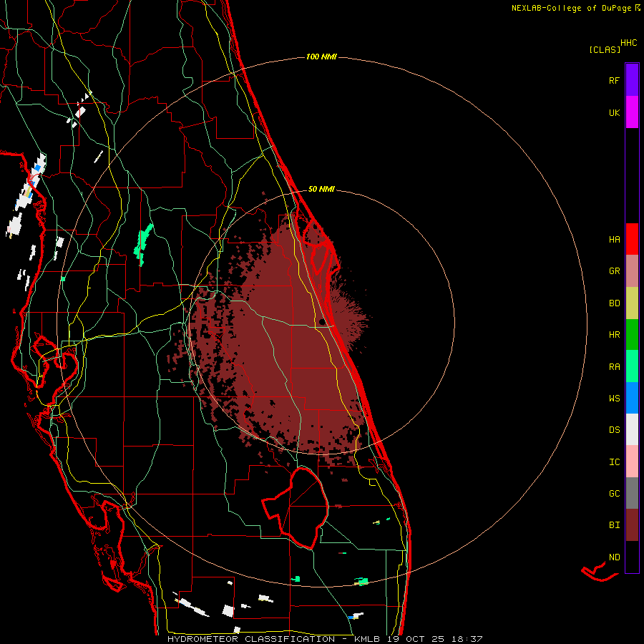Click the black ND legend color swatch
This screenshot has width=644, height=644.
(632, 557)
